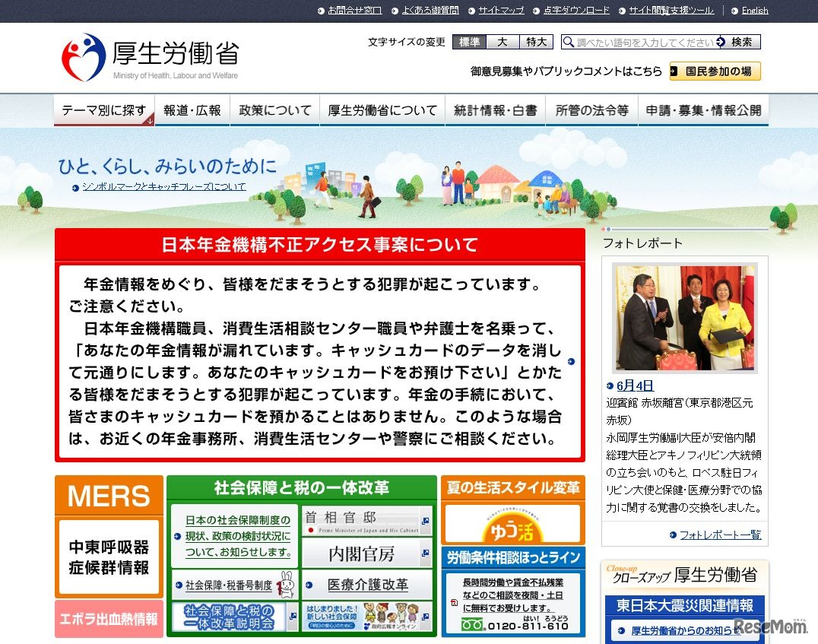Open the 点字ダウンロード link
Viewport: 818px width, 644px height.
[x=576, y=10]
